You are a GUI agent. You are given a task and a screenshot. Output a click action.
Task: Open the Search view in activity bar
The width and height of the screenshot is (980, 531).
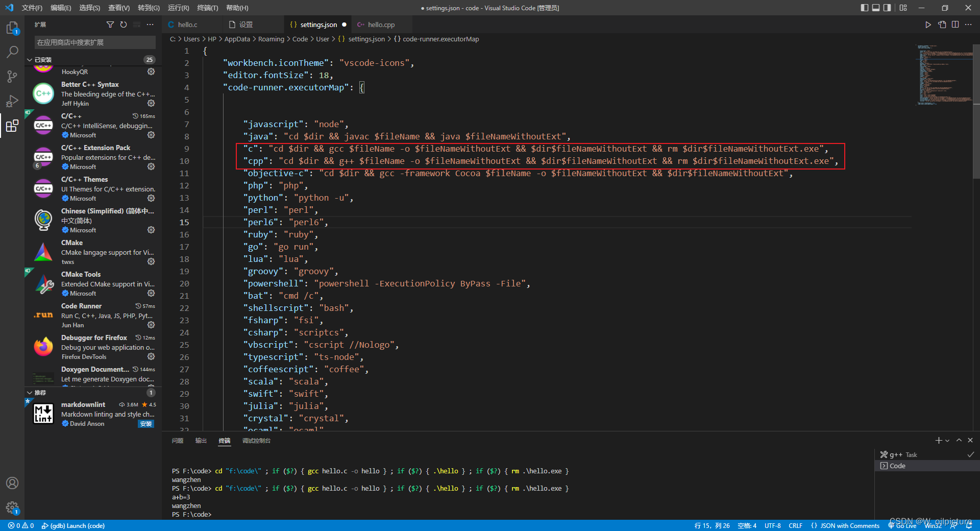tap(12, 52)
